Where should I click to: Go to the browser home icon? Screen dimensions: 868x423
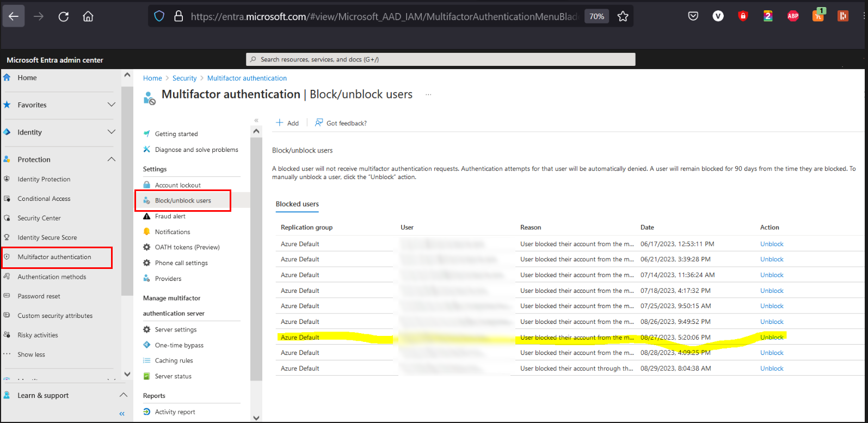[x=88, y=16]
